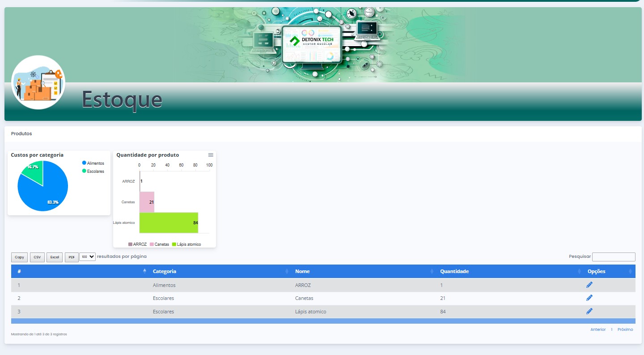Click the ARROZ name cell in table
This screenshot has width=644, height=355.
tap(364, 285)
